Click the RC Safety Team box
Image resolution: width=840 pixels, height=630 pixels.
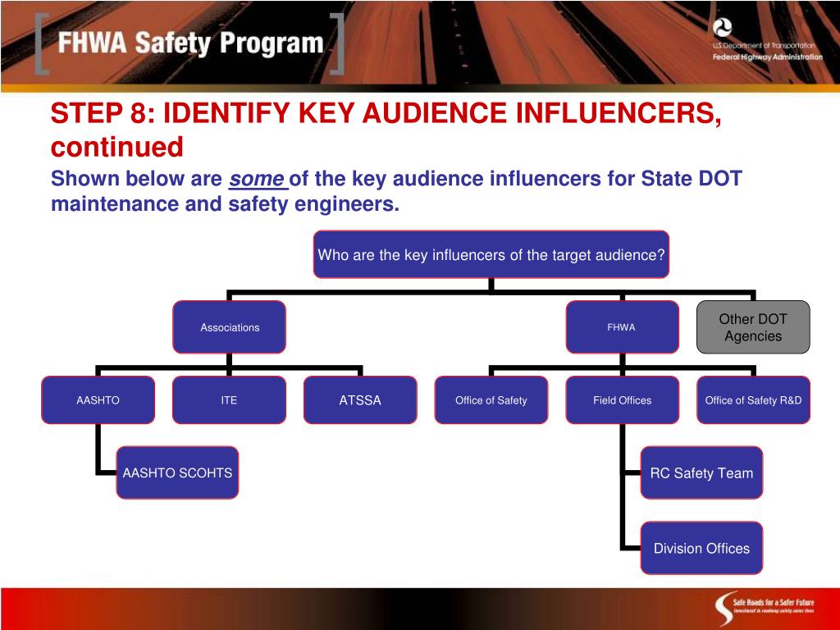(701, 472)
